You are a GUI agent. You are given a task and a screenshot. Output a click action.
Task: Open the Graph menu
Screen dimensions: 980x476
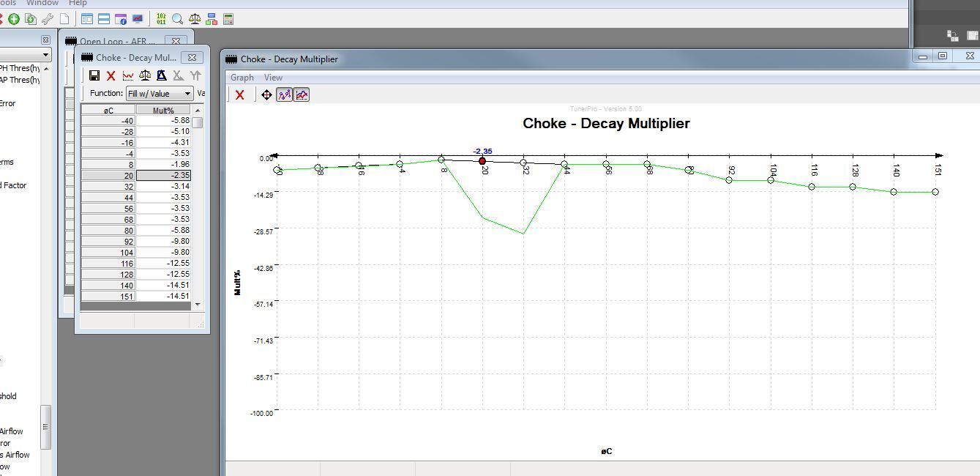coord(242,78)
